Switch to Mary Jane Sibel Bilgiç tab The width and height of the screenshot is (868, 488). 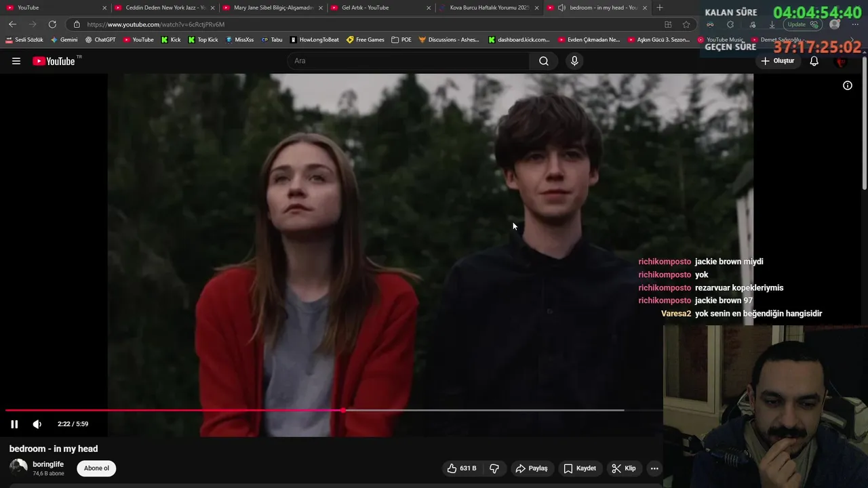(x=273, y=7)
